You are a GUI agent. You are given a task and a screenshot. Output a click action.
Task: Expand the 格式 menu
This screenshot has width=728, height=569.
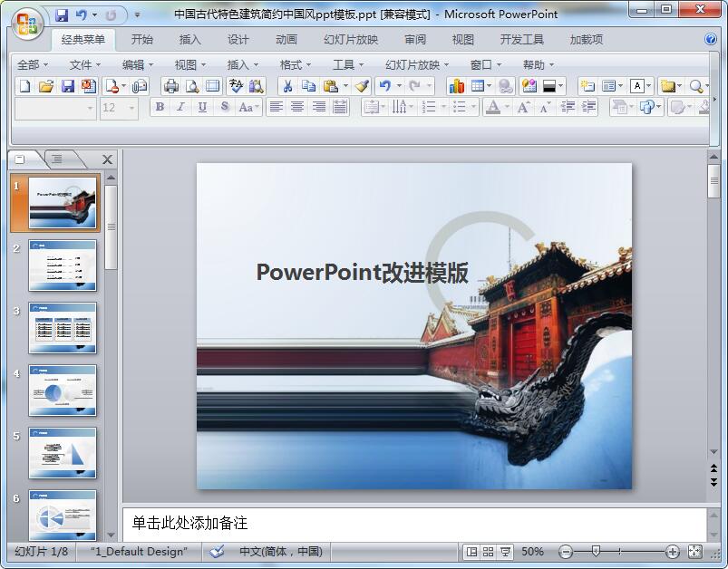(296, 65)
